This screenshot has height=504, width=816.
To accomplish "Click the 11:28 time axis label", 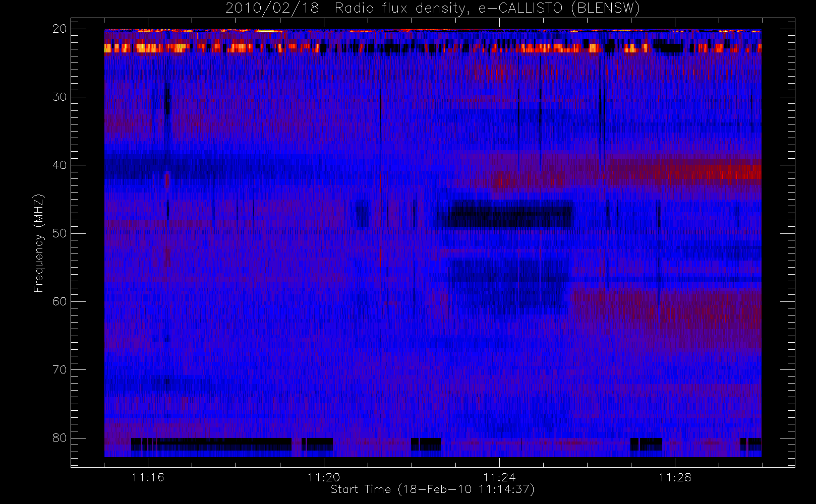I will coord(675,477).
